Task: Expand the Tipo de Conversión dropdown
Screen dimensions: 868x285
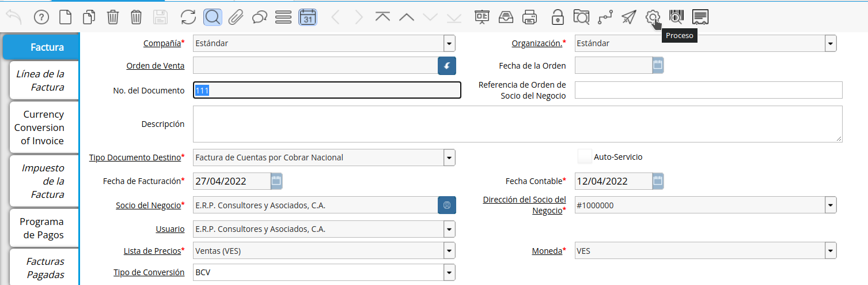Action: pyautogui.click(x=449, y=272)
